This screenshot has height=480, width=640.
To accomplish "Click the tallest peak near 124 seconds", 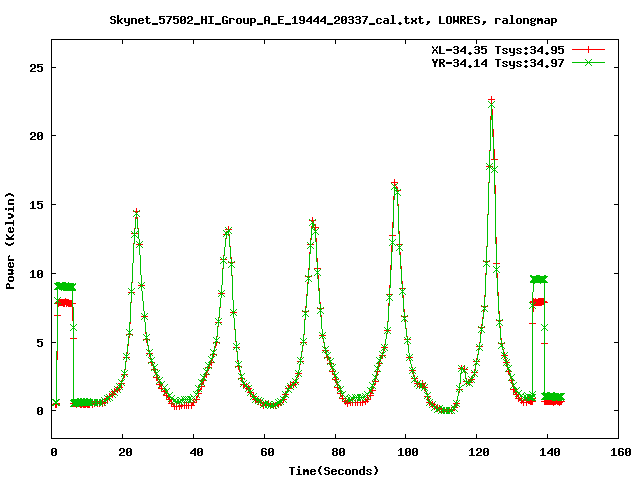I will [491, 100].
